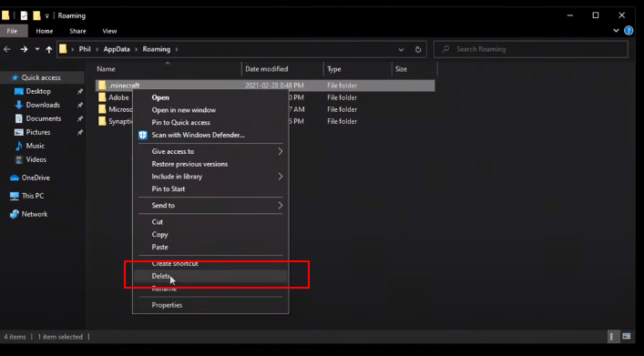
Task: Expand the Send to submenu
Action: pyautogui.click(x=210, y=205)
